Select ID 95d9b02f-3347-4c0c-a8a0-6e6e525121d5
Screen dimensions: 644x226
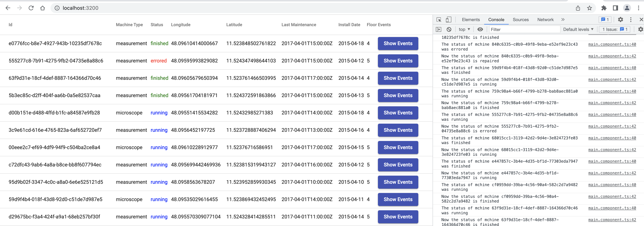(56, 182)
